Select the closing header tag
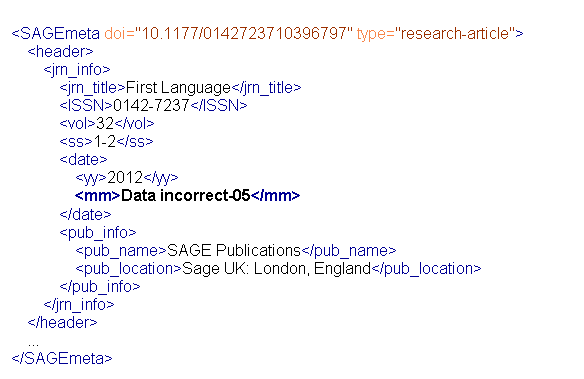584x379 pixels. pos(62,322)
